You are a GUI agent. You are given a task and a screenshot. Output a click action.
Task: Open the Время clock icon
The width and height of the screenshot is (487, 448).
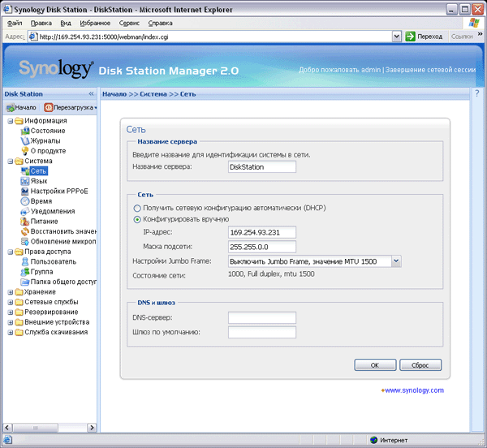click(25, 201)
